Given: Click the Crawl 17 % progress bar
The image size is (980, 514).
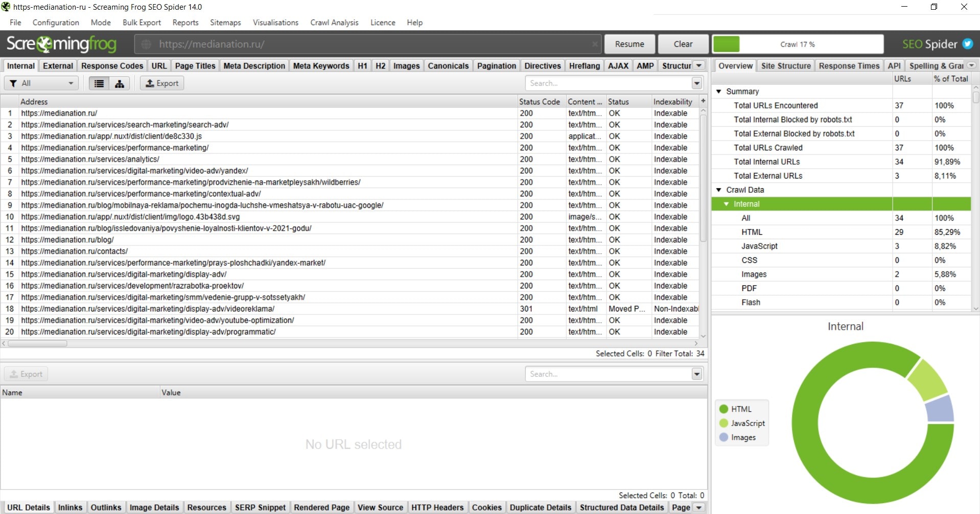Looking at the screenshot, I should point(798,44).
